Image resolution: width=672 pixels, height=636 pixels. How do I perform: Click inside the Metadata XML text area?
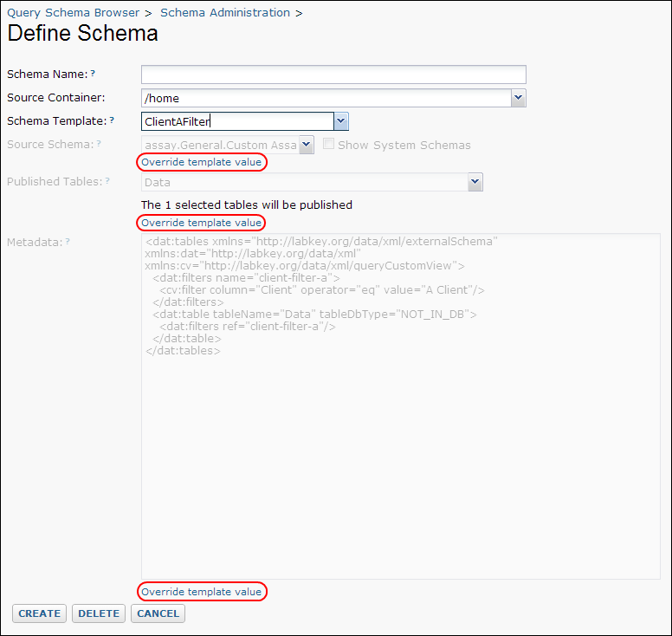click(401, 406)
